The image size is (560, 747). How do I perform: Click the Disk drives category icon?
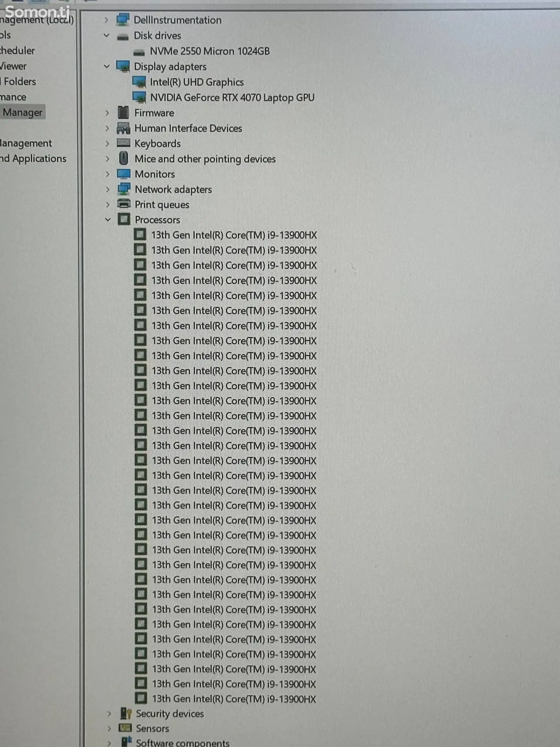pos(122,36)
